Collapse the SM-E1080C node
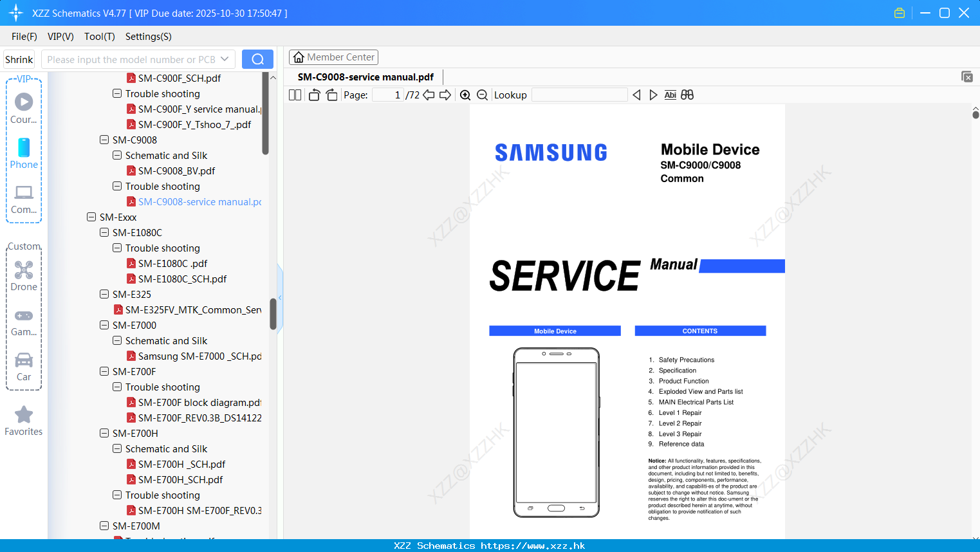 click(104, 232)
